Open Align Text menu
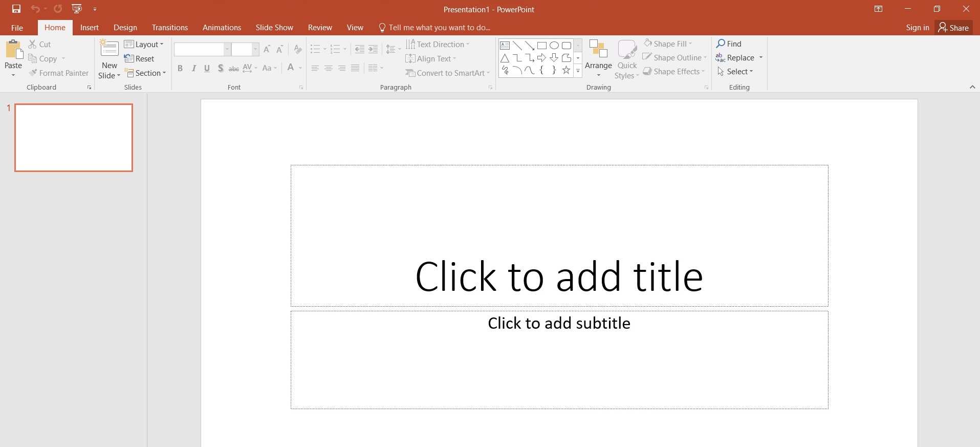Viewport: 980px width, 447px height. [x=431, y=58]
